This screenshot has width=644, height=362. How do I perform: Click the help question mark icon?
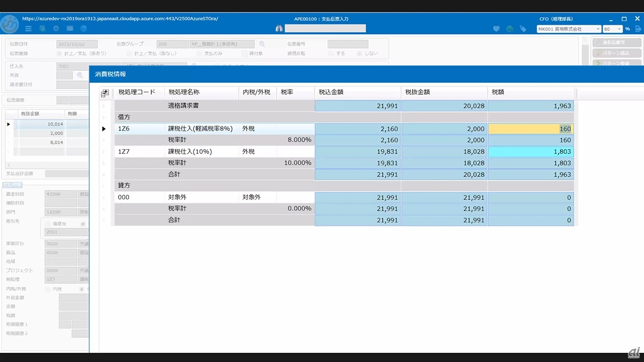pos(84,28)
